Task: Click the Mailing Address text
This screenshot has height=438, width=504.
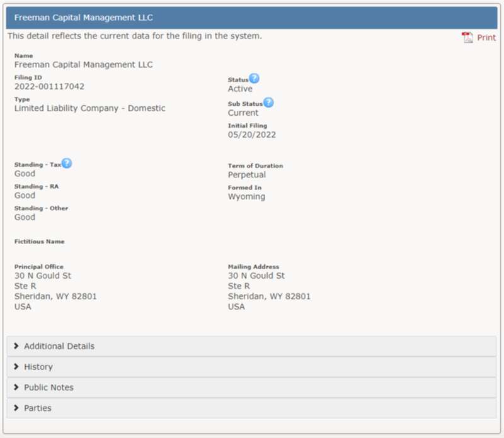Action: (270, 291)
